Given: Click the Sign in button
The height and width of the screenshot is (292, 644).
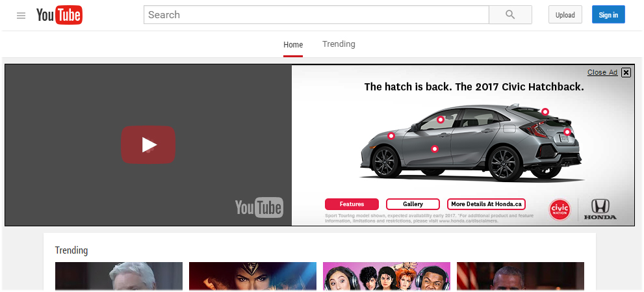Looking at the screenshot, I should point(608,15).
